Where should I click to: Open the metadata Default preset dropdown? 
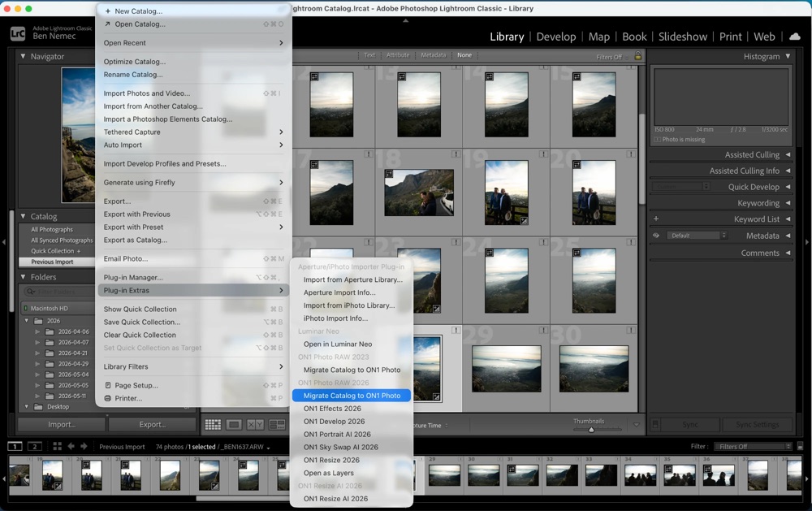(x=697, y=236)
